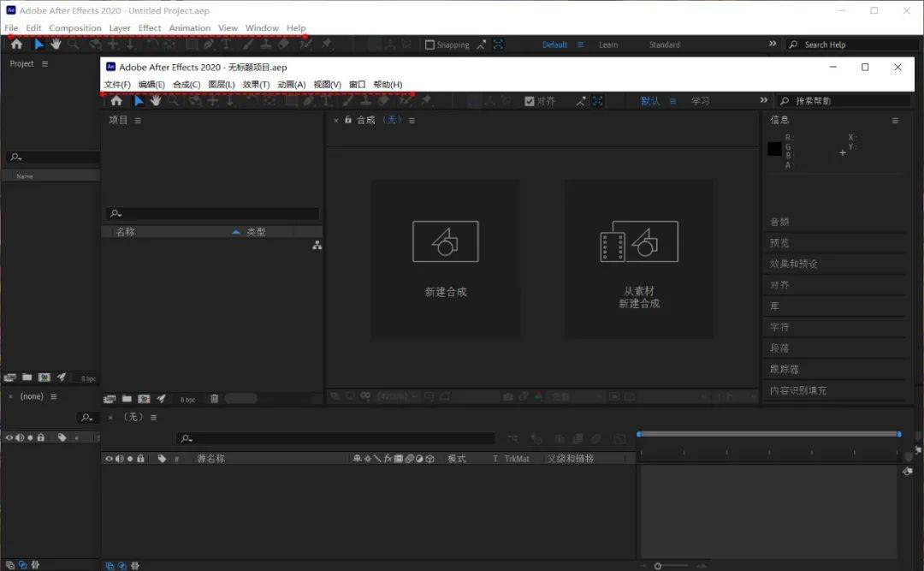Toggle the 对齐 (Align) checkbox
This screenshot has height=571, width=924.
coord(531,100)
